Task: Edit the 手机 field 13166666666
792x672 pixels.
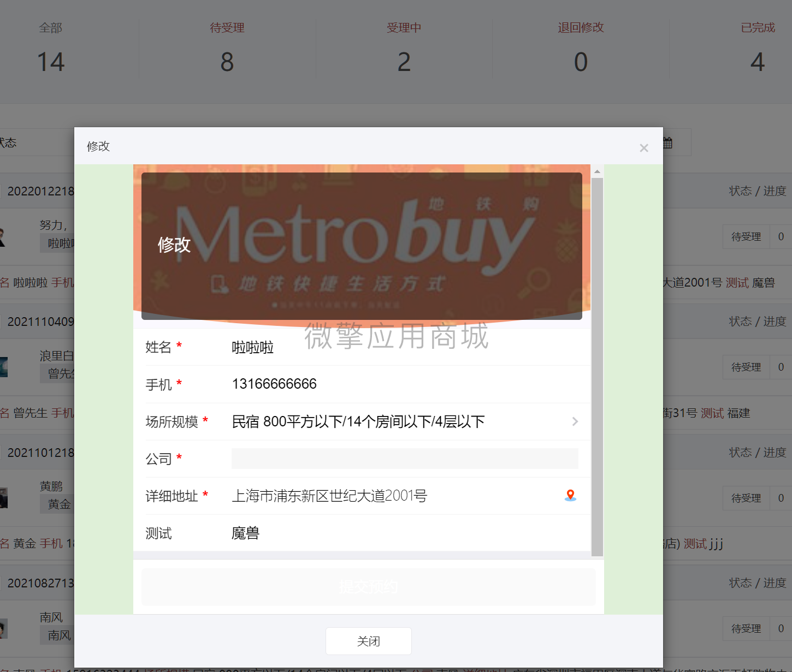Action: click(x=405, y=384)
